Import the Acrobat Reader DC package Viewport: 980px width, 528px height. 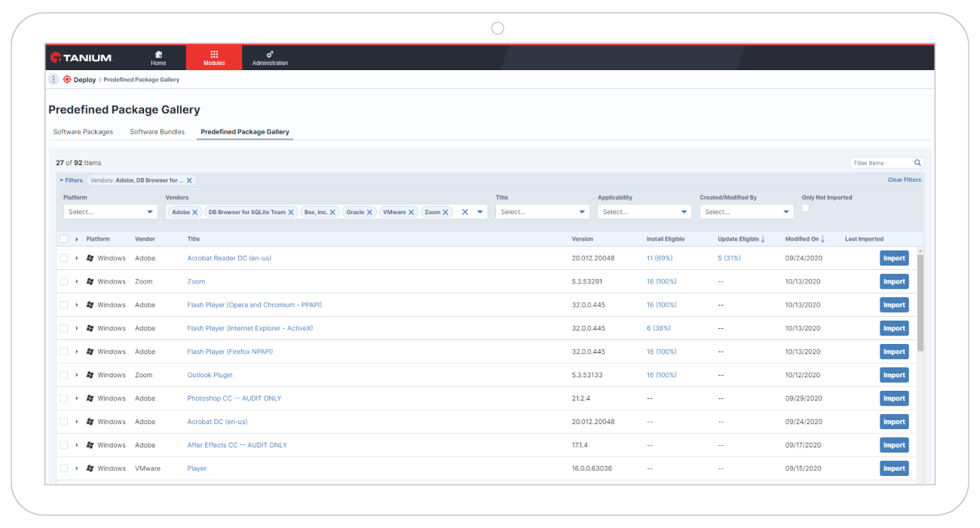click(894, 258)
